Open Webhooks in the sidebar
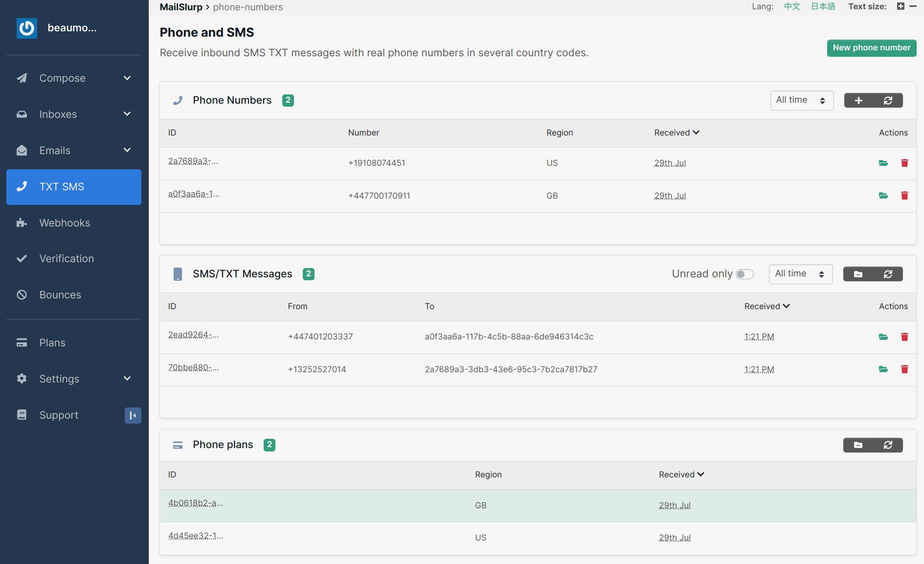The image size is (924, 564). pos(65,223)
